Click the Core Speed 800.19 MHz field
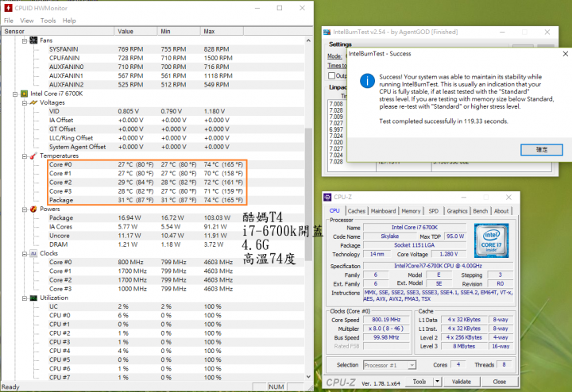The height and width of the screenshot is (392, 572). click(386, 320)
